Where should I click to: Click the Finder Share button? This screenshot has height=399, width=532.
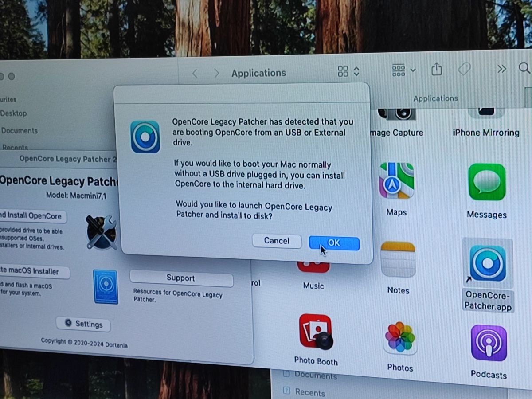pos(437,69)
